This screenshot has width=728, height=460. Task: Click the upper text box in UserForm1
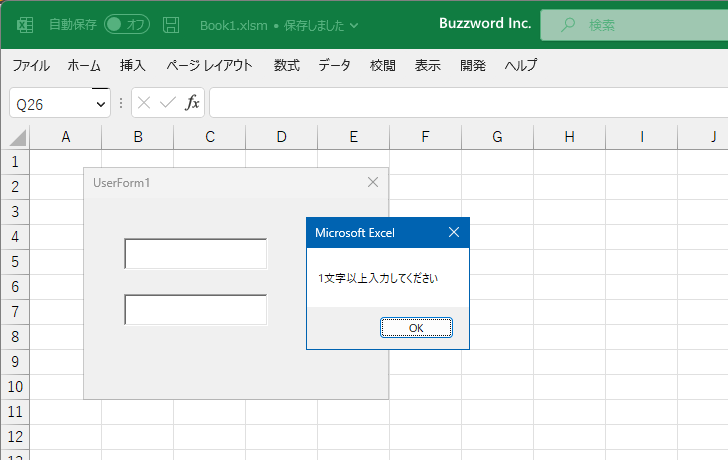coord(195,253)
